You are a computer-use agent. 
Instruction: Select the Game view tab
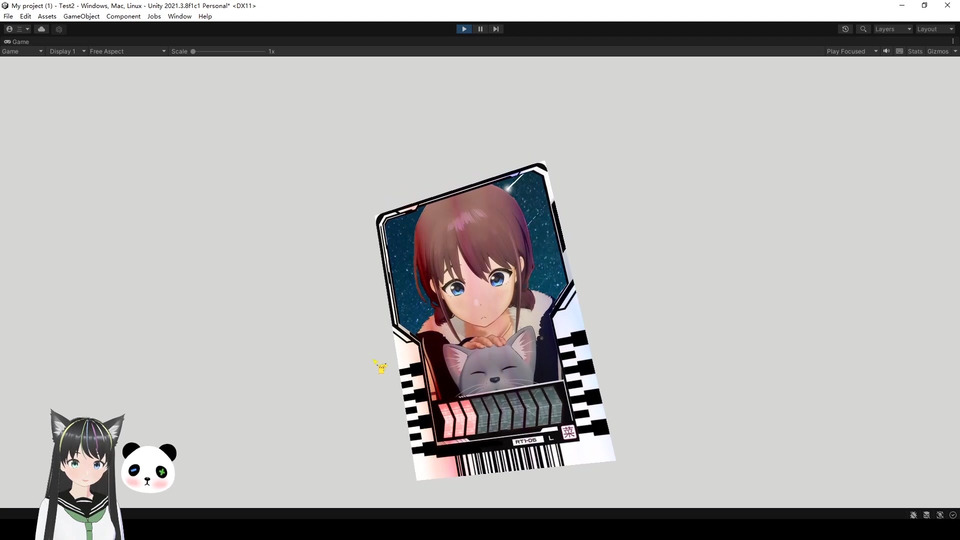click(17, 42)
